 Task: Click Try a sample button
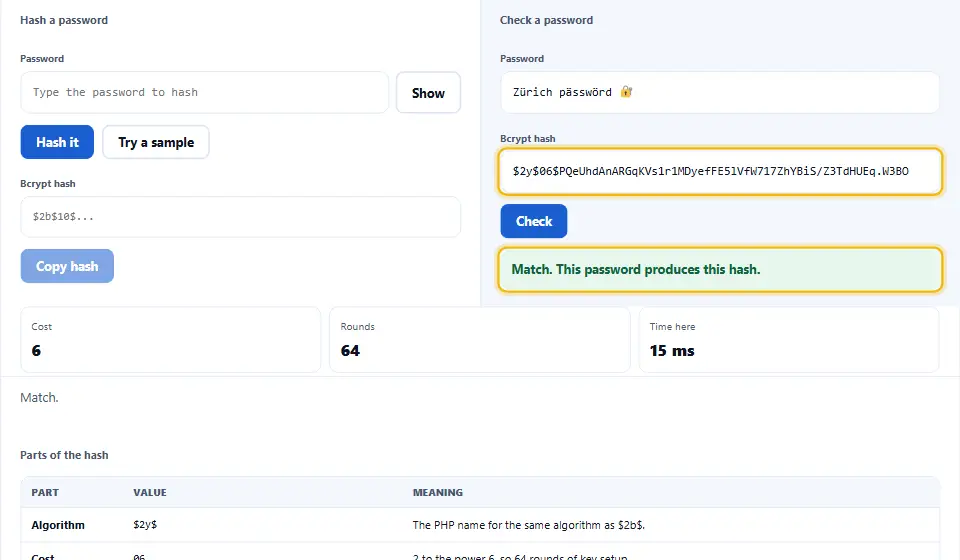pyautogui.click(x=156, y=142)
